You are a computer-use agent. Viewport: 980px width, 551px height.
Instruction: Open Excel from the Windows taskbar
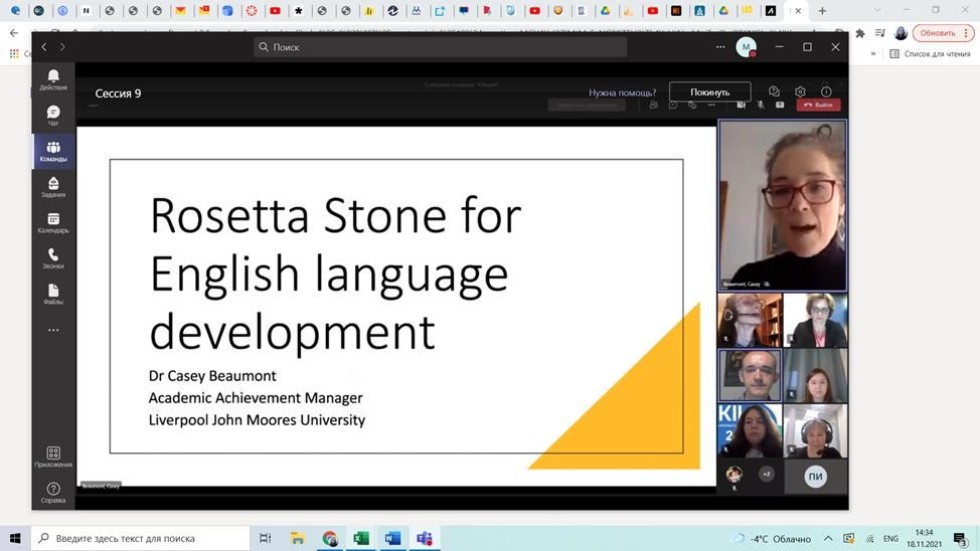pyautogui.click(x=361, y=538)
